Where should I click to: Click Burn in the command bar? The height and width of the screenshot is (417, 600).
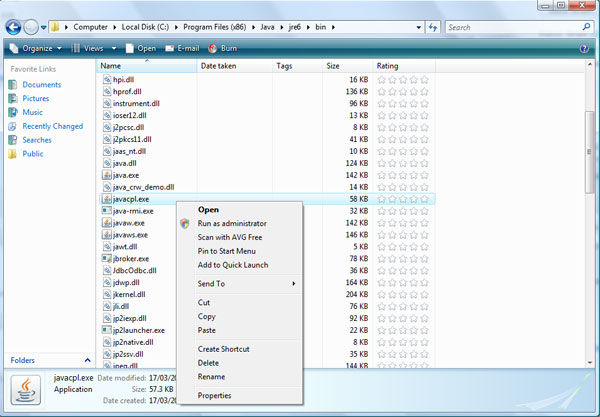(x=223, y=48)
